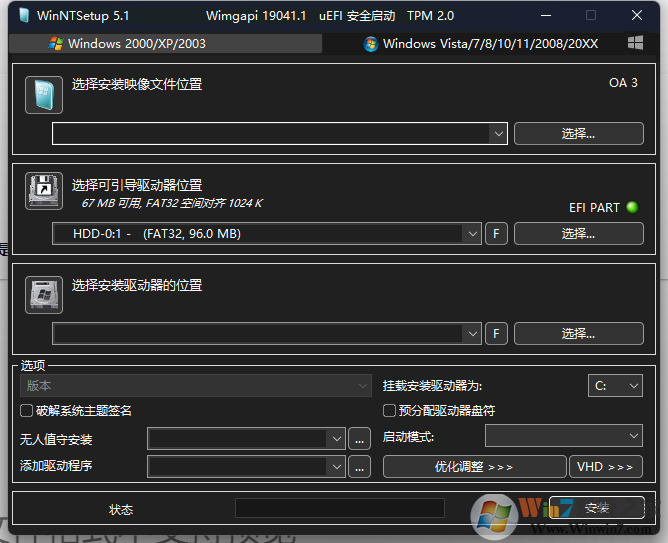This screenshot has width=668, height=543.
Task: Click the OA 3 label
Action: (623, 83)
